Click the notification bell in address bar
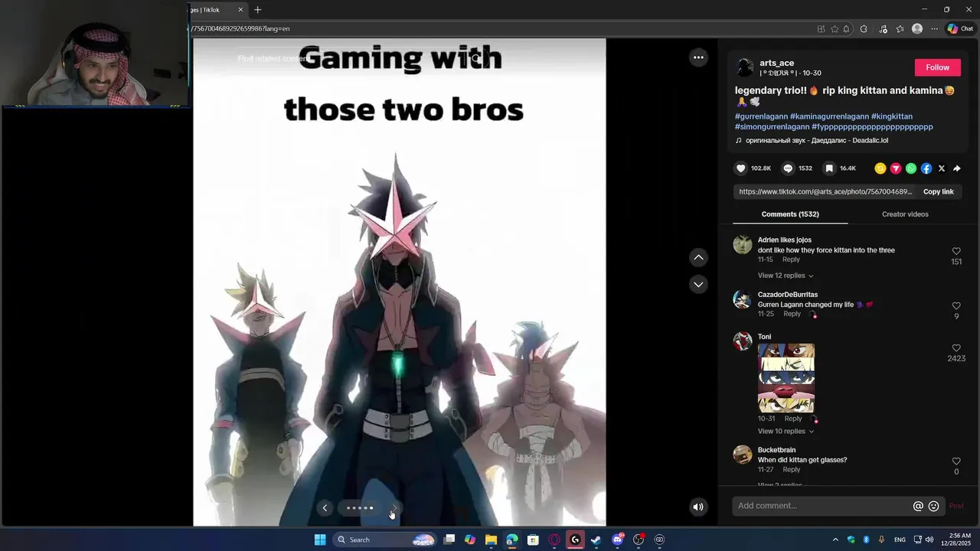Image resolution: width=980 pixels, height=551 pixels. click(847, 28)
